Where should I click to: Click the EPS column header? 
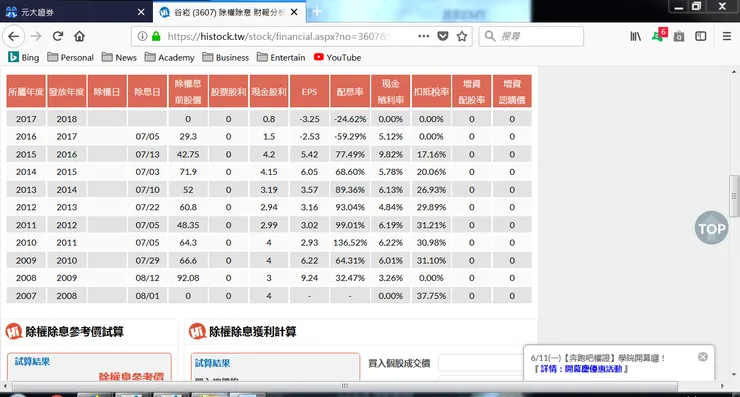click(x=310, y=92)
